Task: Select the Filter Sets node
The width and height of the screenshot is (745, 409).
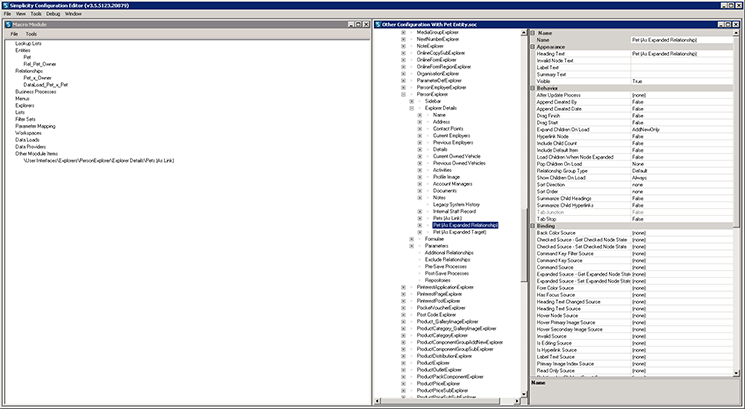Action: pyautogui.click(x=25, y=119)
